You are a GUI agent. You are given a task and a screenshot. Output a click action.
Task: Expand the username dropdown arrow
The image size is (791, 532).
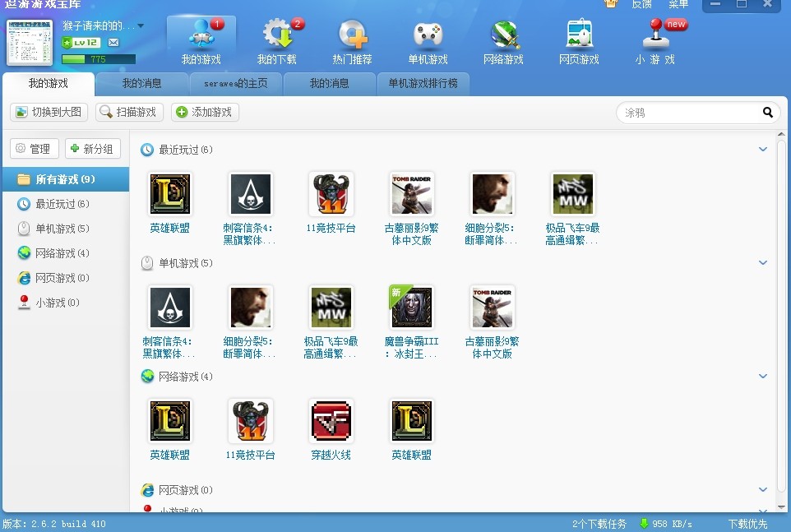click(x=141, y=25)
